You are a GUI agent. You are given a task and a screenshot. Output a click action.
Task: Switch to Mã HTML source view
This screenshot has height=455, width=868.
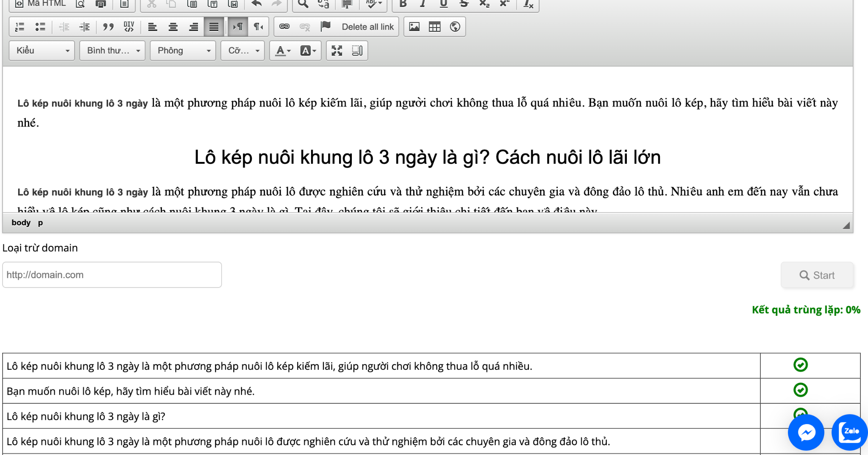point(40,3)
